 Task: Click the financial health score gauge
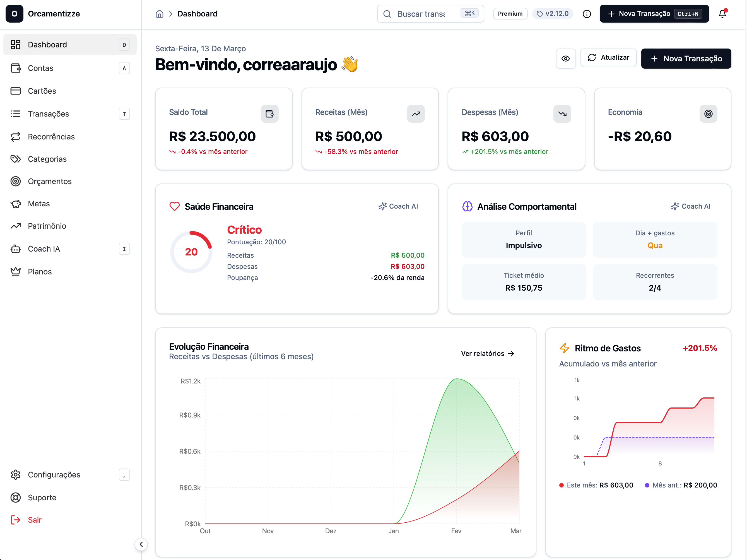(x=191, y=252)
